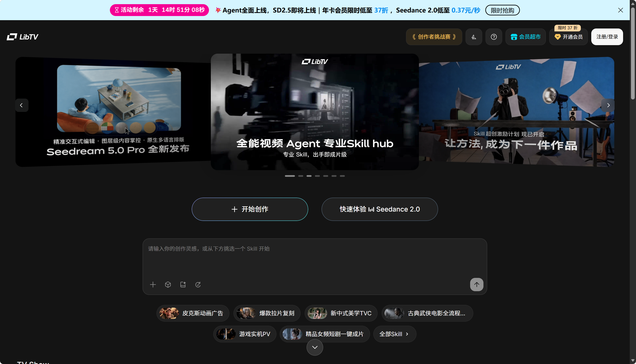Screen dimensions: 636x364
Task: Select 精品女频短剧一键成片 skill chip
Action: tap(325, 334)
